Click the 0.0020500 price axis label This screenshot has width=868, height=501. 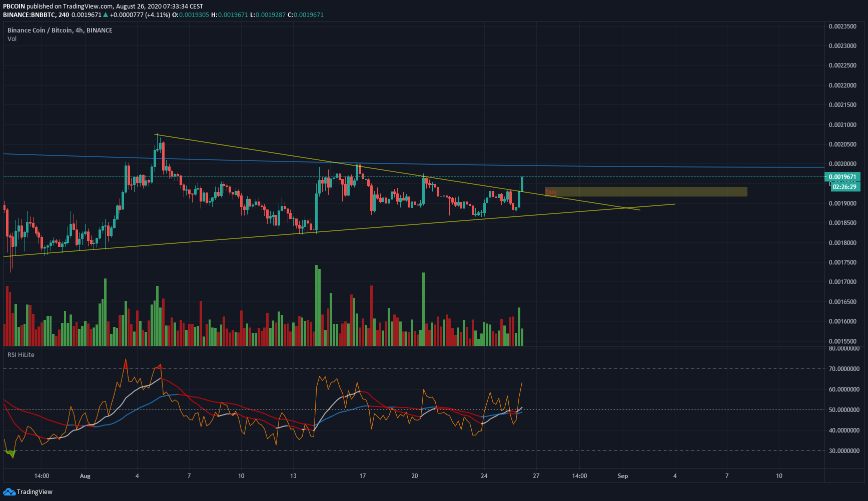(842, 144)
